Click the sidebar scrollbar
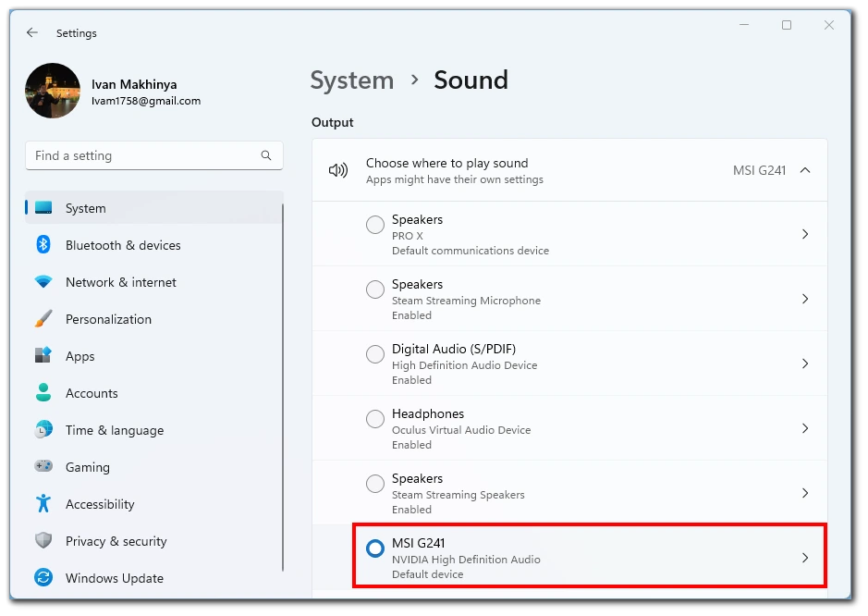 [x=283, y=388]
